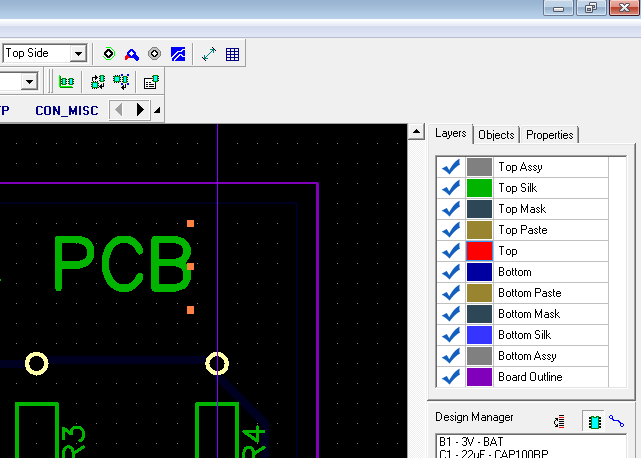Select the Place Dimension arrow tool
Image resolution: width=641 pixels, height=458 pixels.
point(209,54)
